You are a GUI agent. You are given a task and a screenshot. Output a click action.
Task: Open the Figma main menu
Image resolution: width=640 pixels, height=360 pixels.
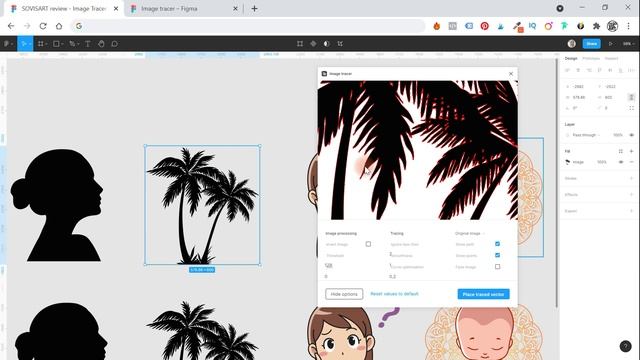click(8, 44)
